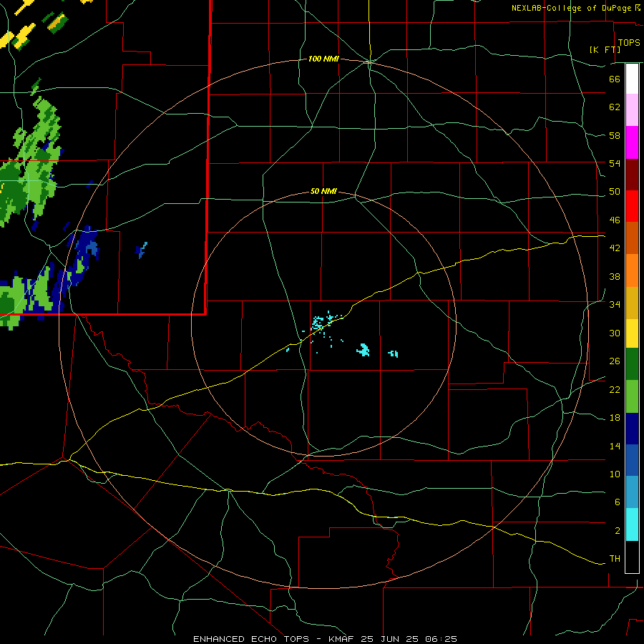Screen dimensions: 644x644
Task: Select the dark maroon legend swatch
Action: [x=632, y=174]
